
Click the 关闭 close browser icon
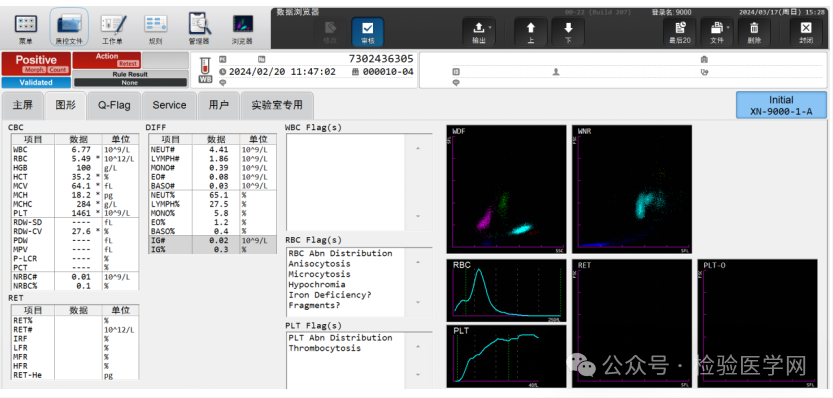pyautogui.click(x=805, y=32)
